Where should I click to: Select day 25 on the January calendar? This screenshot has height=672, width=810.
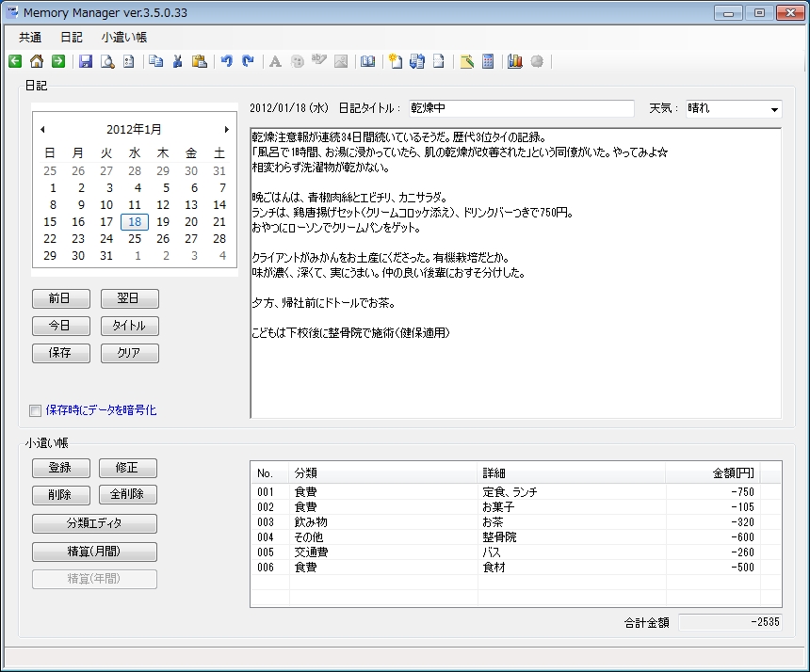point(134,238)
